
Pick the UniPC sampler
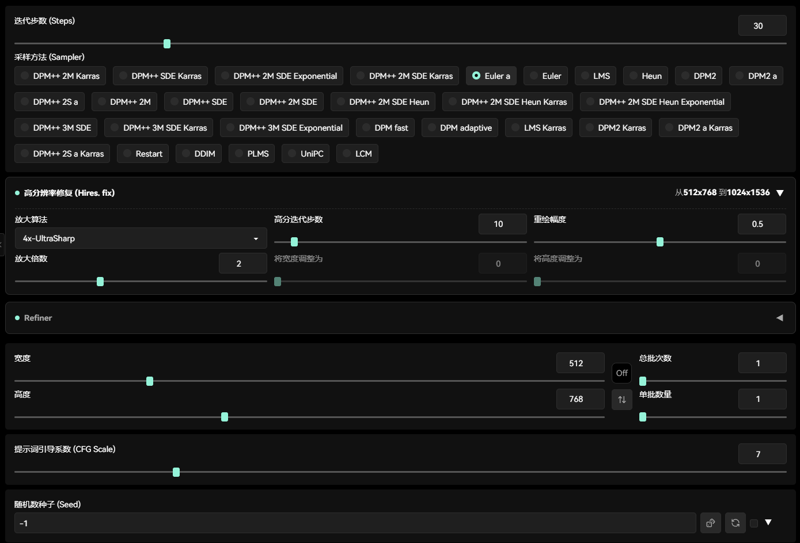[x=305, y=154]
